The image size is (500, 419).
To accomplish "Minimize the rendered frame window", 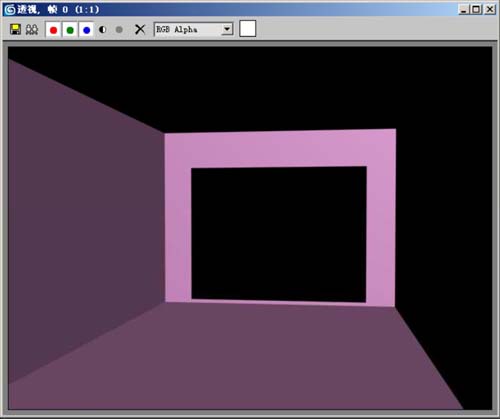I will point(464,9).
